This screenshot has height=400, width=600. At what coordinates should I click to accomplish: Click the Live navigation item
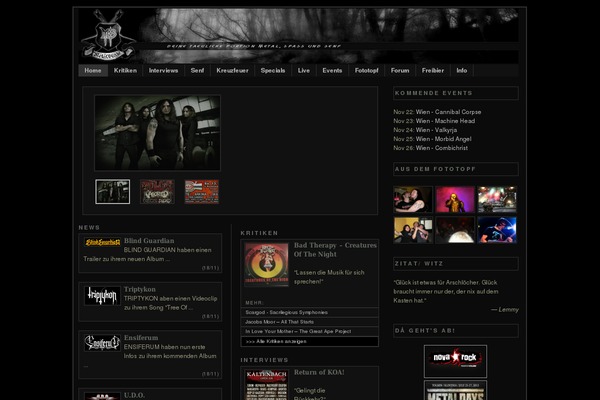304,70
